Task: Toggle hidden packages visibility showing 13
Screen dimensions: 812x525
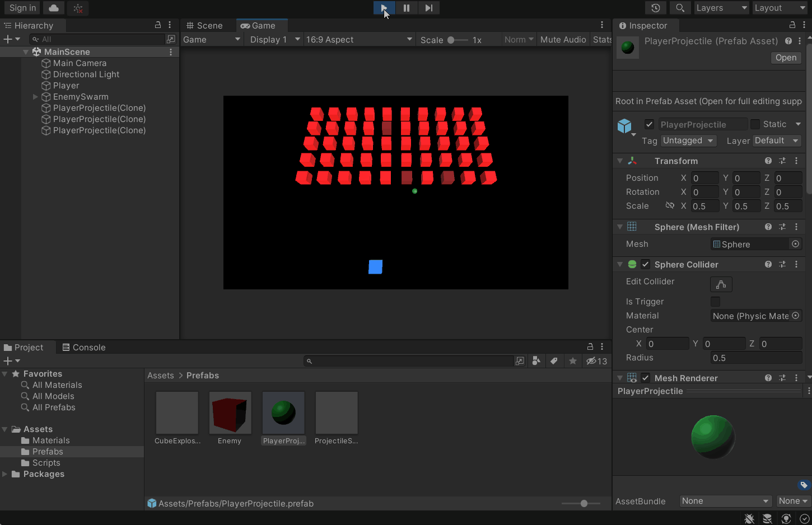Action: click(x=596, y=361)
